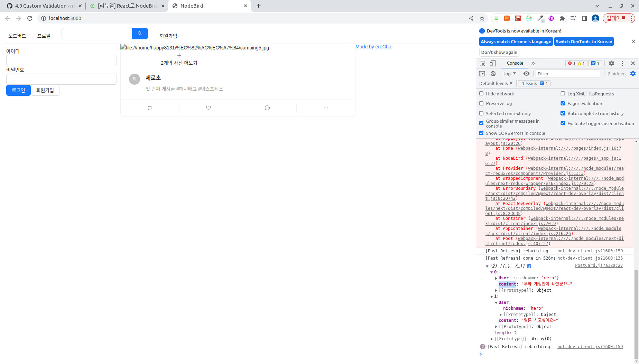Image resolution: width=639 pixels, height=364 pixels.
Task: Toggle Autocomplete from history checkbox
Action: [x=563, y=113]
